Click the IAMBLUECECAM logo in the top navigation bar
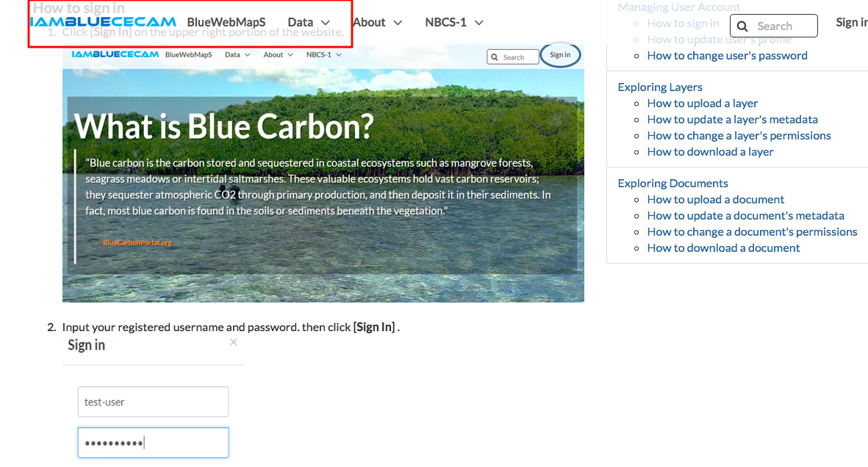This screenshot has width=868, height=467. coord(103,22)
